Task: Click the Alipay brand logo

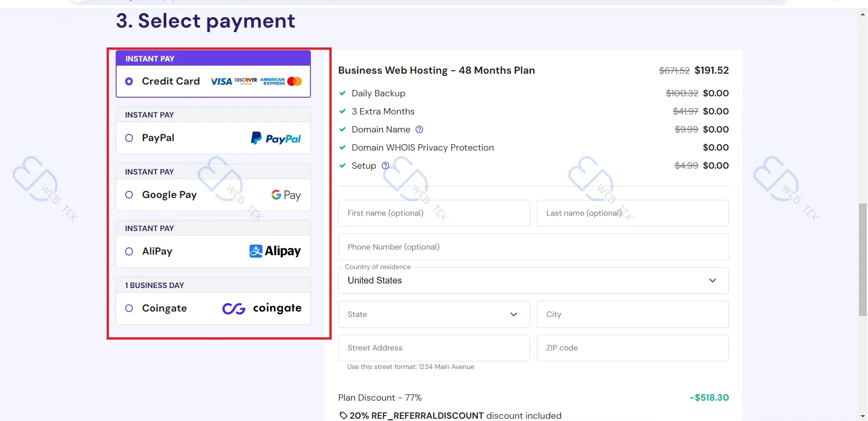Action: [x=275, y=251]
